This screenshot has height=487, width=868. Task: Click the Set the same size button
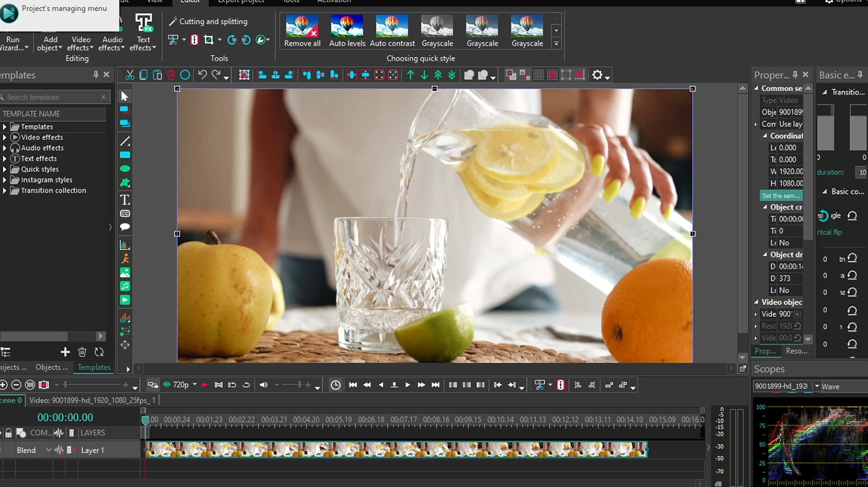781,196
